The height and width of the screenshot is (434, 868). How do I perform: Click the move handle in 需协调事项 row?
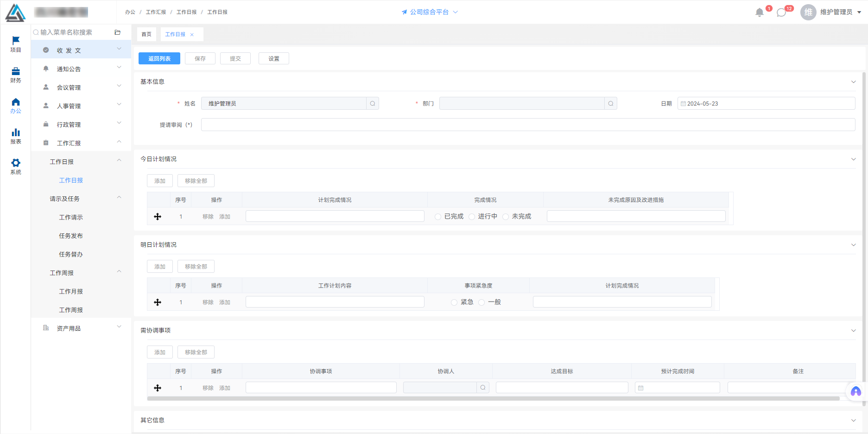(x=158, y=388)
